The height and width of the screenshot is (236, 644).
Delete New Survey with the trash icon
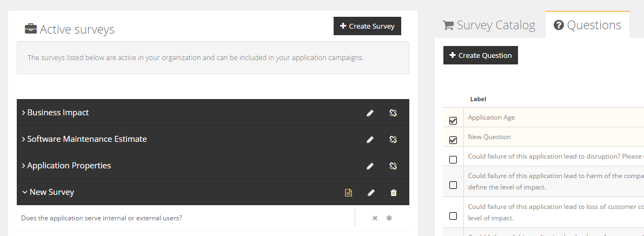pyautogui.click(x=393, y=193)
